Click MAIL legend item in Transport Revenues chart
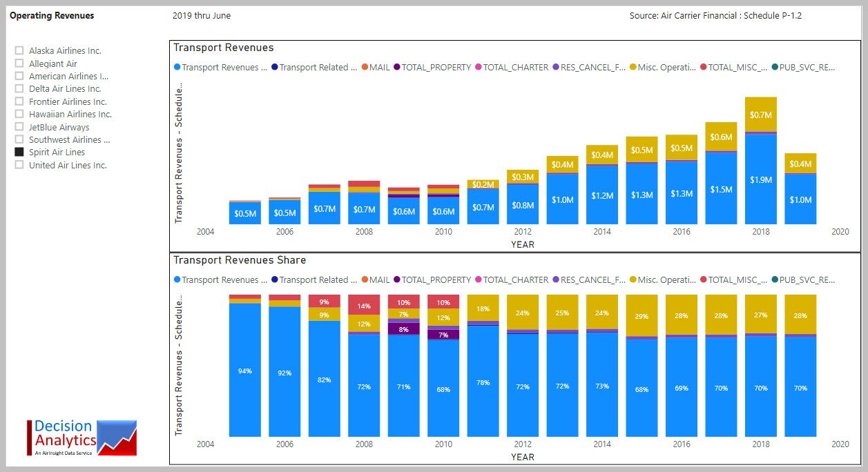This screenshot has width=868, height=472. click(375, 68)
